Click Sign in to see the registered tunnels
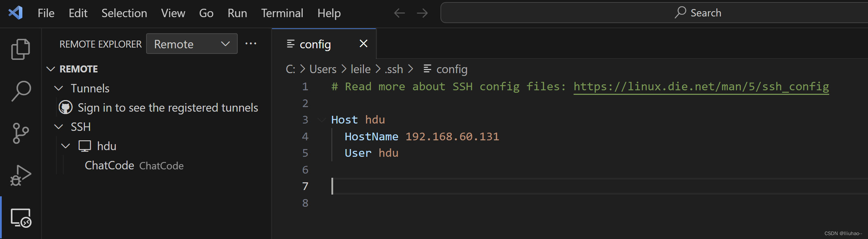Viewport: 868px width, 239px height. (x=168, y=108)
